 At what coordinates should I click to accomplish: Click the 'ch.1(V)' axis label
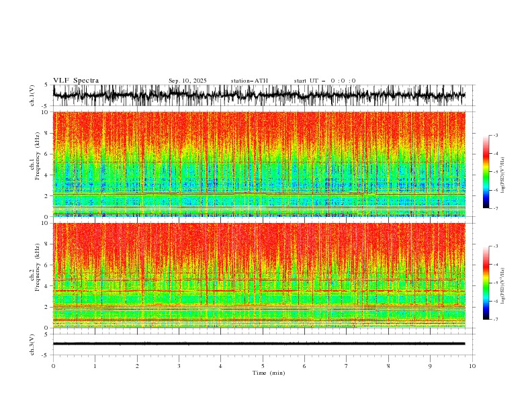[32, 95]
